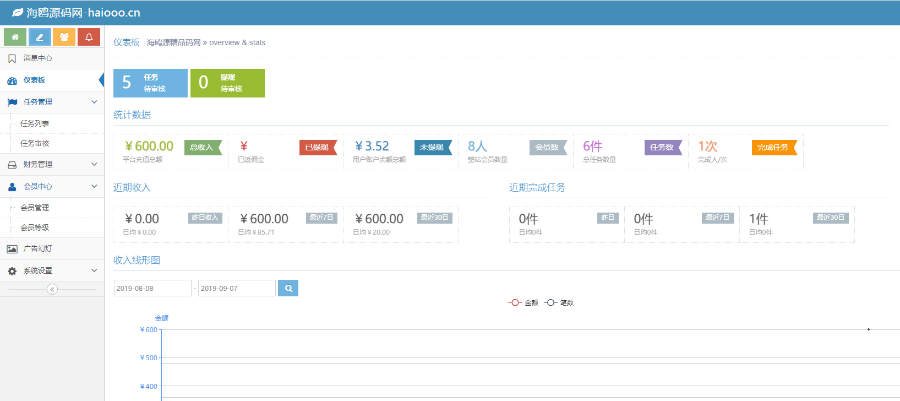Click the orange 完成任务 ribbon tag
The width and height of the screenshot is (900, 401).
[775, 147]
